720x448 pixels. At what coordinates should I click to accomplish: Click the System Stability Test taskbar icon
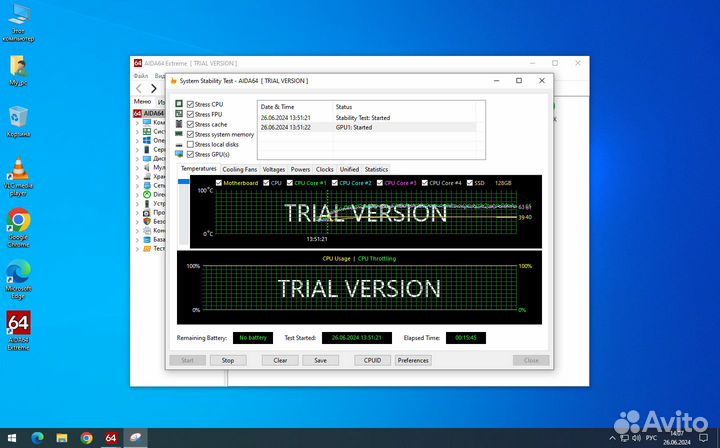pyautogui.click(x=135, y=438)
